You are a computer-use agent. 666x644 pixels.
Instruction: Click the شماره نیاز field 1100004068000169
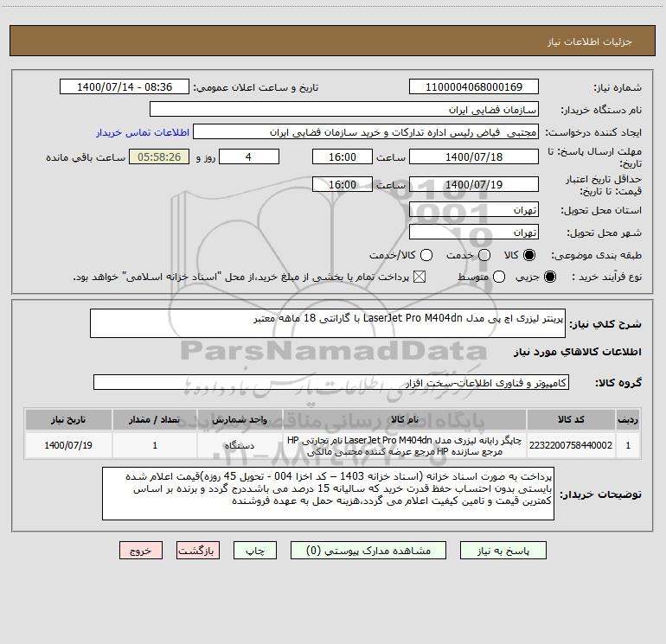point(474,87)
